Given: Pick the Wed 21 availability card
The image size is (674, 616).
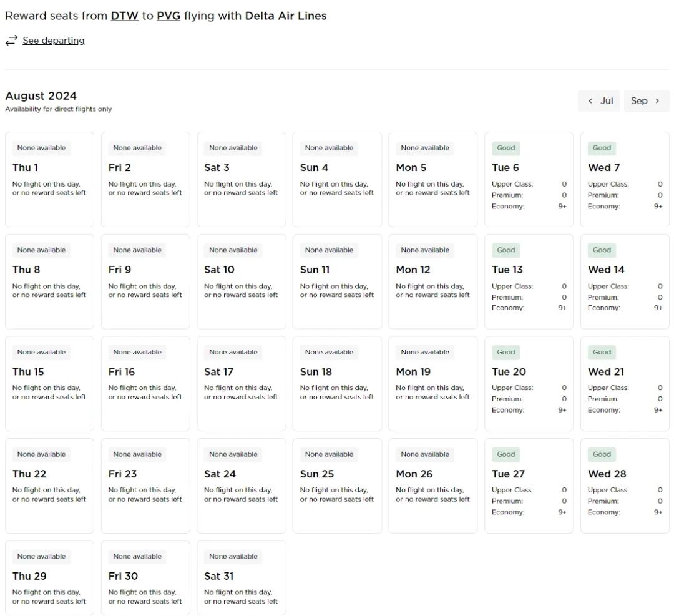Looking at the screenshot, I should pyautogui.click(x=624, y=383).
